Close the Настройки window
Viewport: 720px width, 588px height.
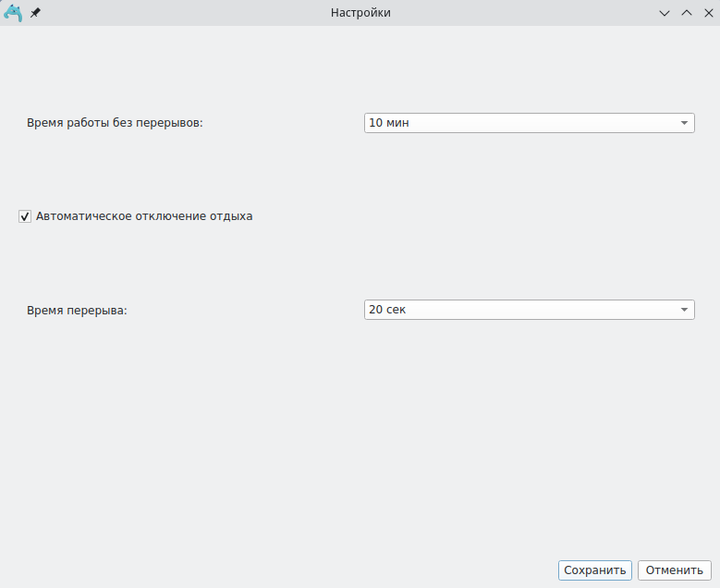click(709, 13)
